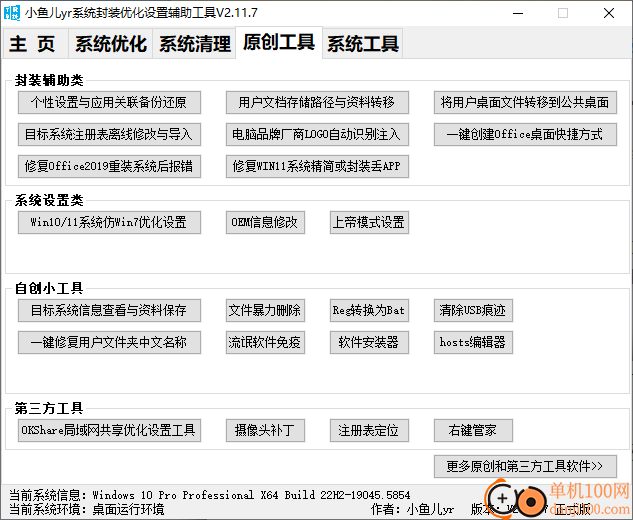
Task: Open 上帝模式设置
Action: [x=369, y=222]
